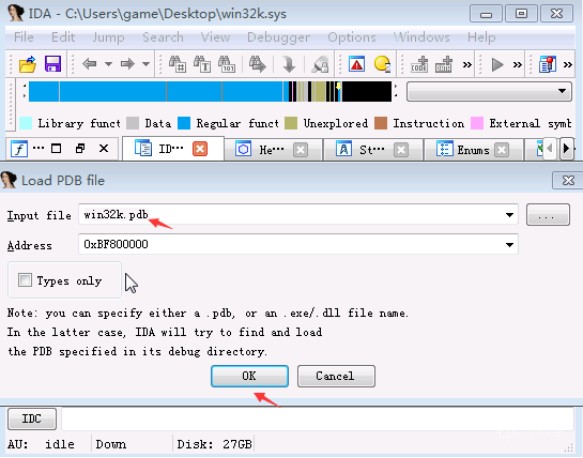Open the Edit menu
Viewport: 583px width, 458px height.
[63, 37]
